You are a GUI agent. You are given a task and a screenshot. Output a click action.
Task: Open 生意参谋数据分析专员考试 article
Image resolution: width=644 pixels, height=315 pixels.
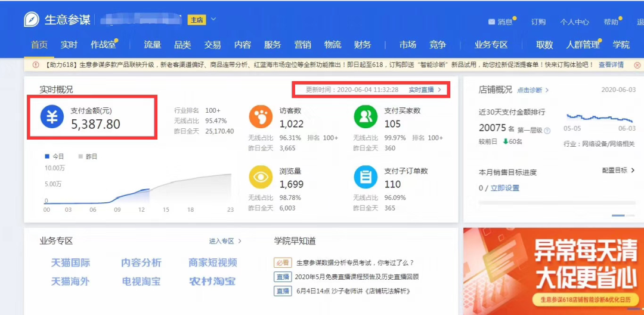pyautogui.click(x=355, y=263)
